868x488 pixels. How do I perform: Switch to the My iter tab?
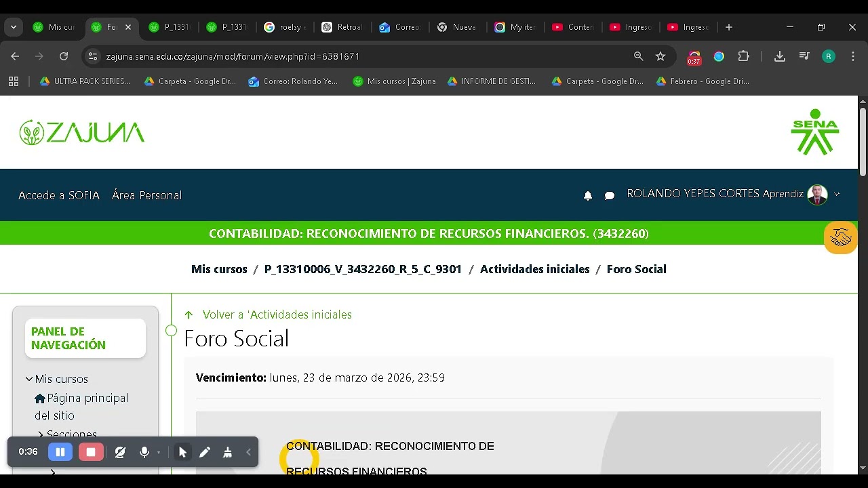pos(515,27)
